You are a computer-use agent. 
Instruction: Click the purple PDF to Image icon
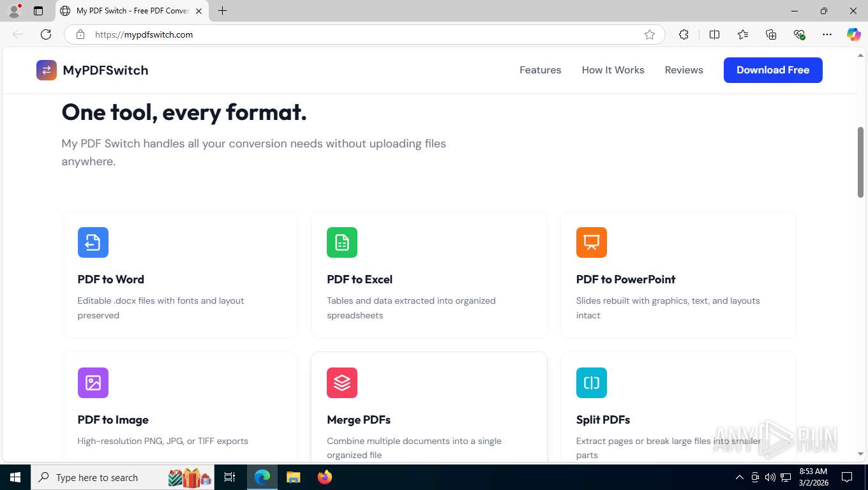pos(93,383)
